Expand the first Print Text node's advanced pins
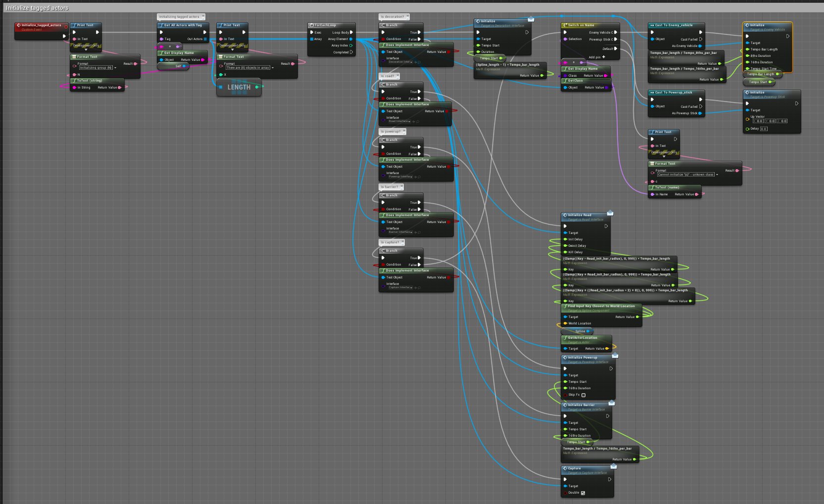Image resolution: width=824 pixels, height=504 pixels. click(86, 49)
